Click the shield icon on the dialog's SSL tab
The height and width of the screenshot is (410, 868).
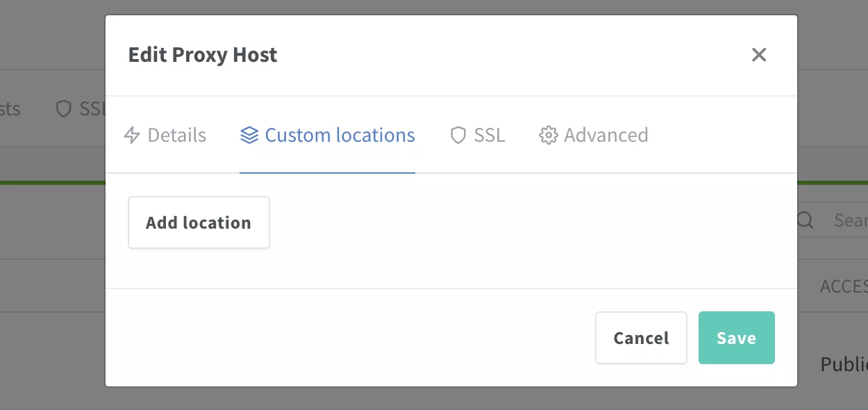[x=458, y=135]
